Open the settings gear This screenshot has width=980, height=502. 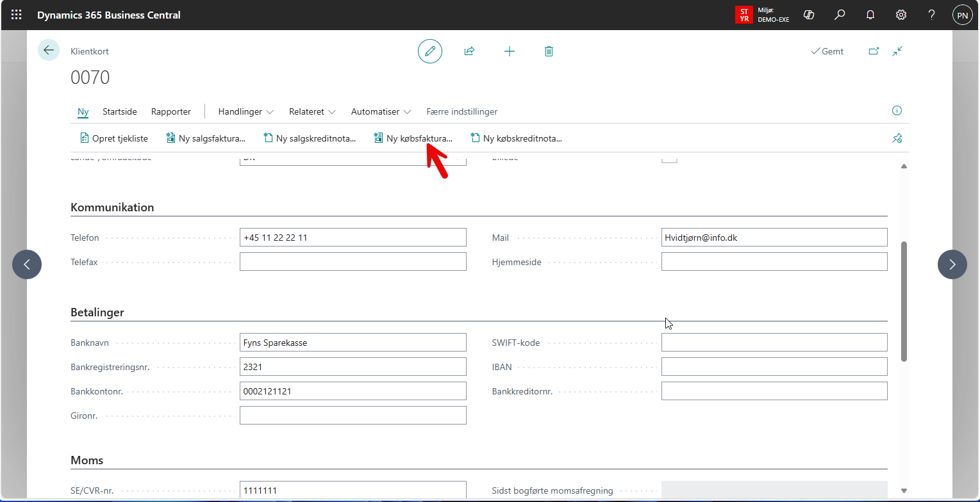[x=901, y=15]
